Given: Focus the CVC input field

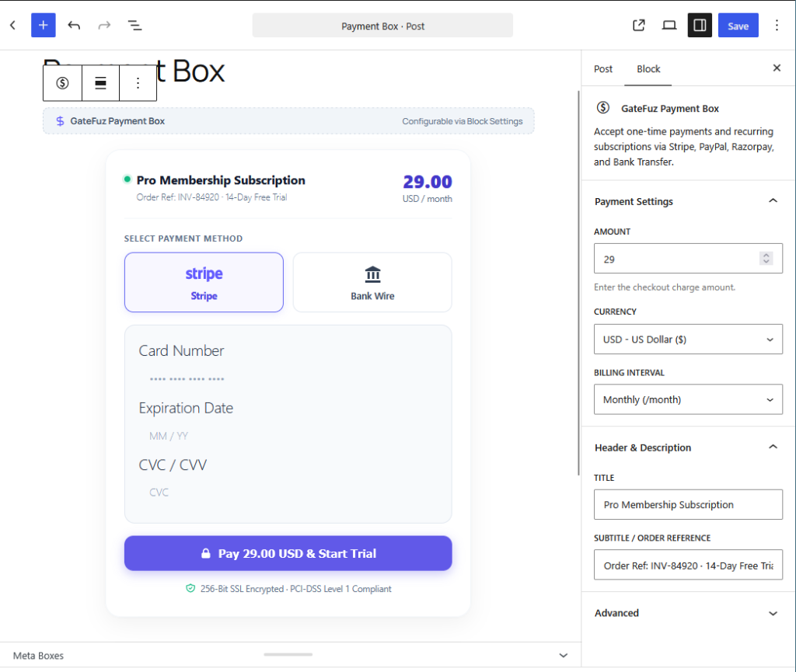Looking at the screenshot, I should [288, 492].
